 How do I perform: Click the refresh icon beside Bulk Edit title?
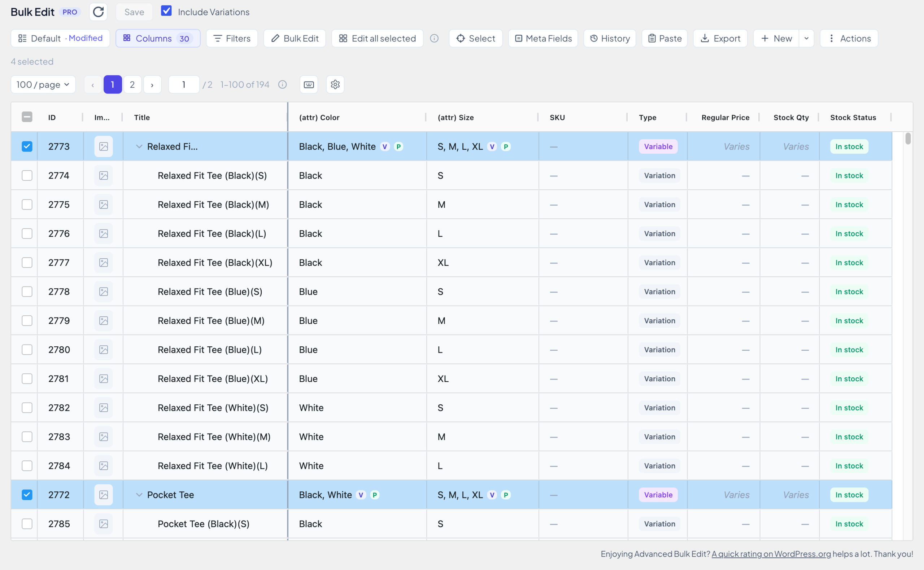[98, 12]
